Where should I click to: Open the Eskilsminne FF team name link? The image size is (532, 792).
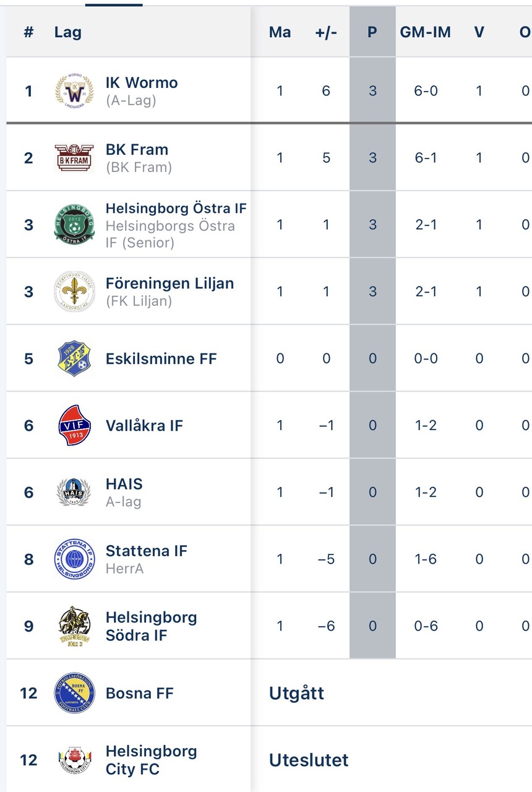point(161,359)
